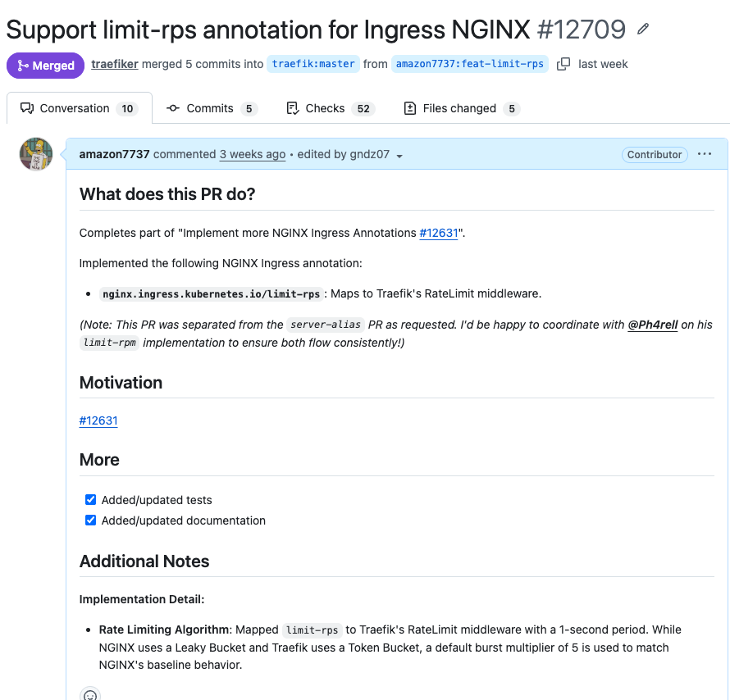Image resolution: width=730 pixels, height=700 pixels.
Task: Click amazon7737's avatar image
Action: (x=36, y=154)
